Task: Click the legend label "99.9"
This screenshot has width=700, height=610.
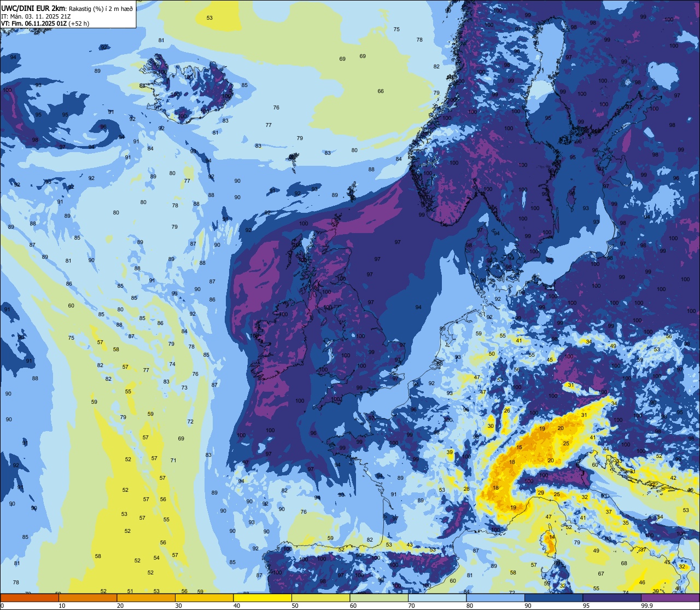Action: pos(647,606)
